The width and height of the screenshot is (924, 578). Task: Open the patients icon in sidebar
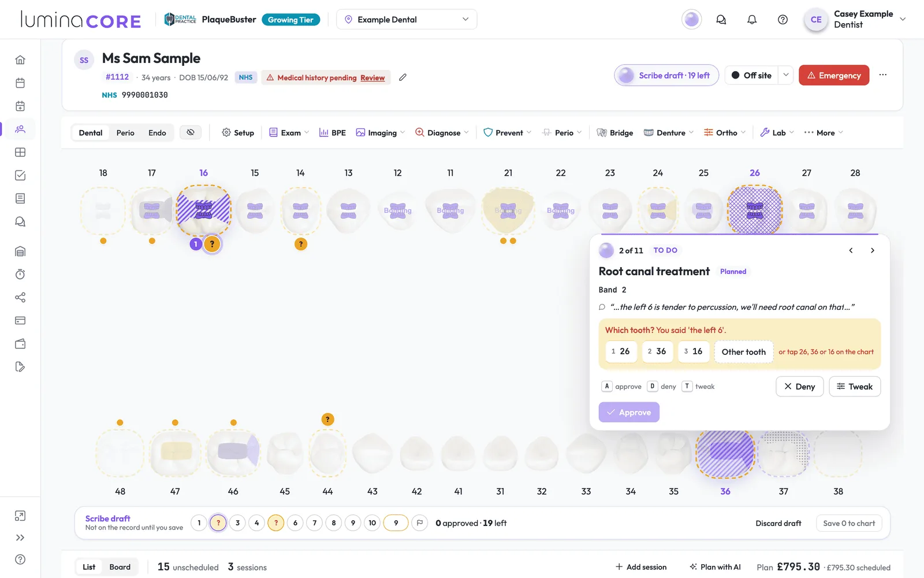tap(20, 129)
